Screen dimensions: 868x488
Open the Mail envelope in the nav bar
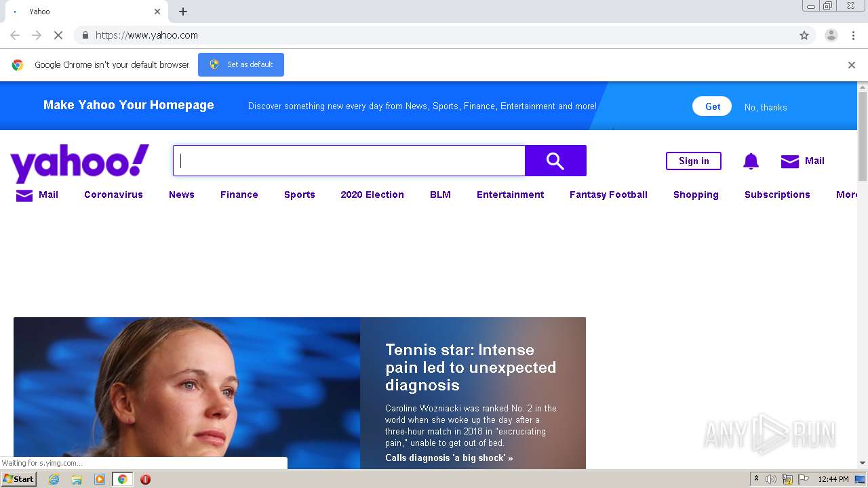(x=24, y=196)
